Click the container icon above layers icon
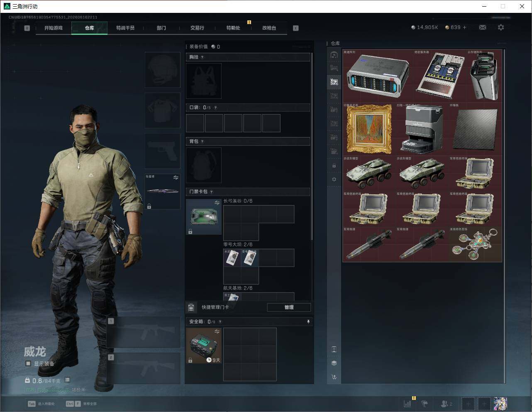This screenshot has width=532, height=412. (334, 349)
